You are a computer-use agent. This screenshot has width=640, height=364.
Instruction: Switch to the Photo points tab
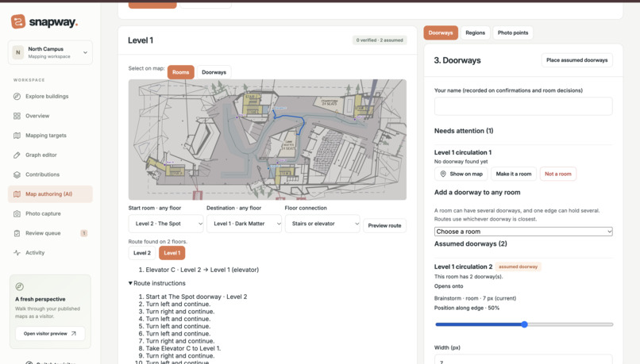point(513,33)
